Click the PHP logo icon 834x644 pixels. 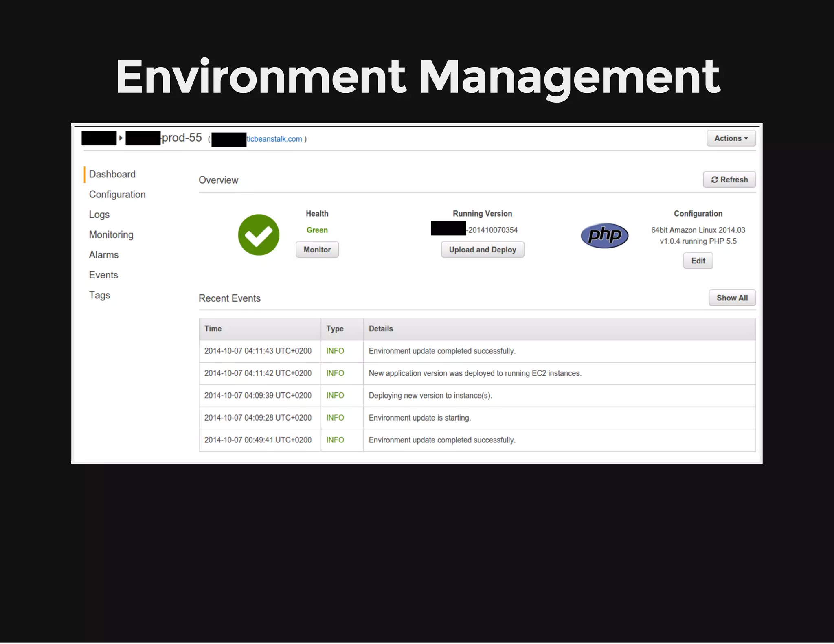click(x=604, y=235)
